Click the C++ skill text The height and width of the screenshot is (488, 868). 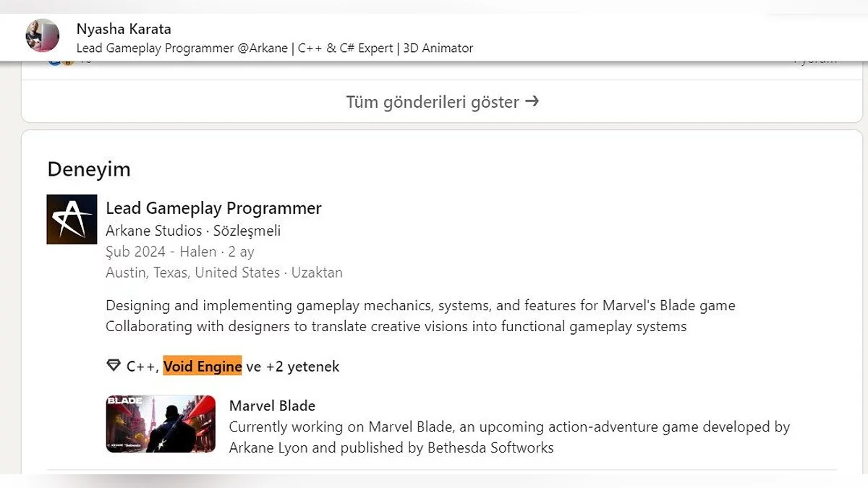(x=142, y=367)
